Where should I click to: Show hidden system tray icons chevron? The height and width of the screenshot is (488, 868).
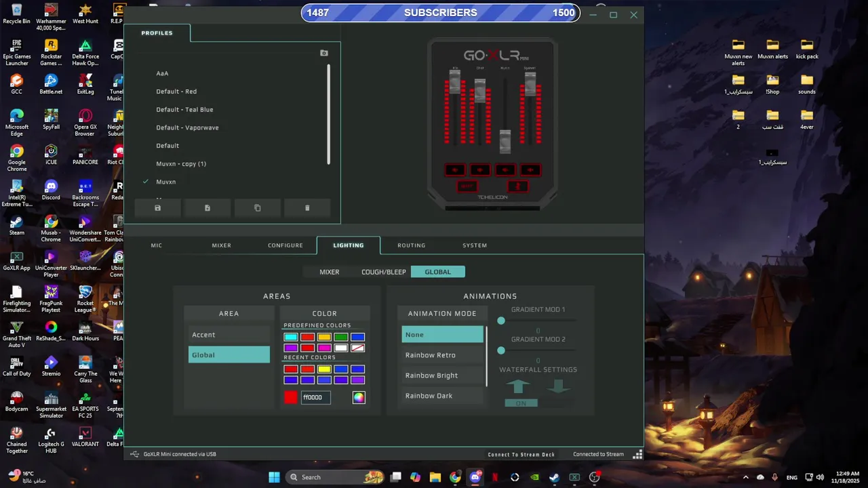[x=746, y=477]
